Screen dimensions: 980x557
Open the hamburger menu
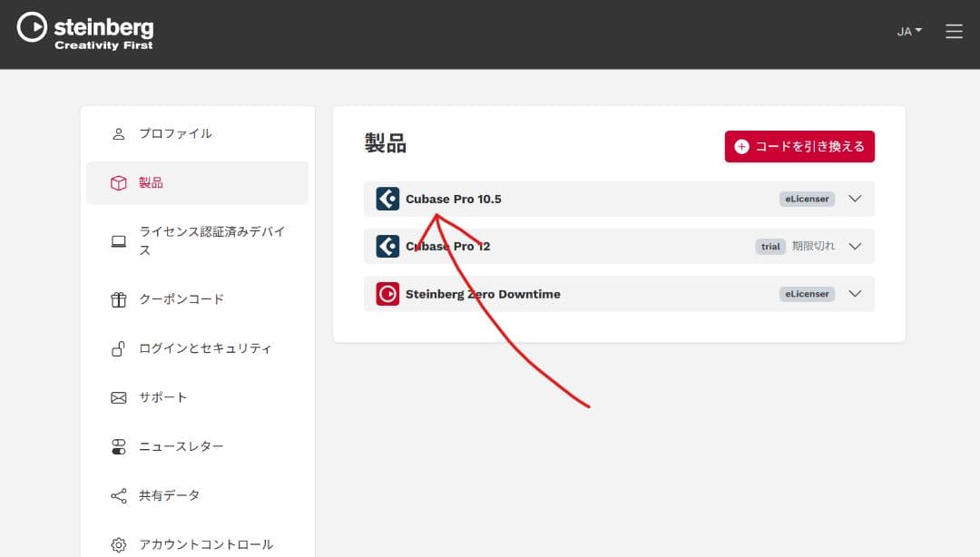(954, 30)
